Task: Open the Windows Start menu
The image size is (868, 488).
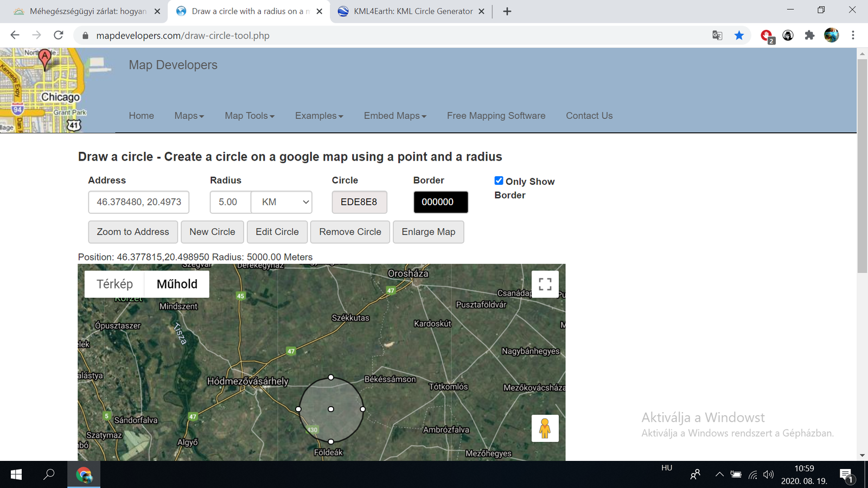Action: point(16,475)
